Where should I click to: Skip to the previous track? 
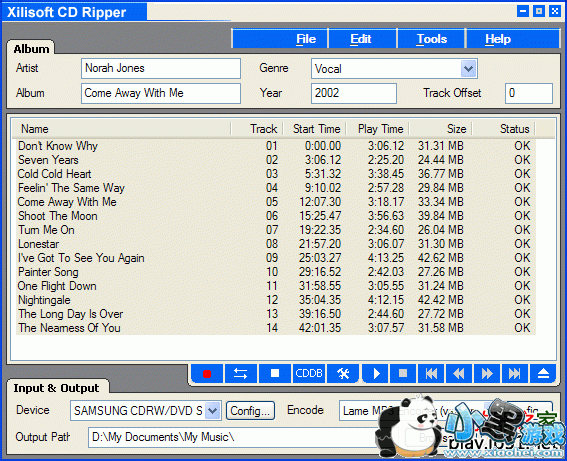431,373
